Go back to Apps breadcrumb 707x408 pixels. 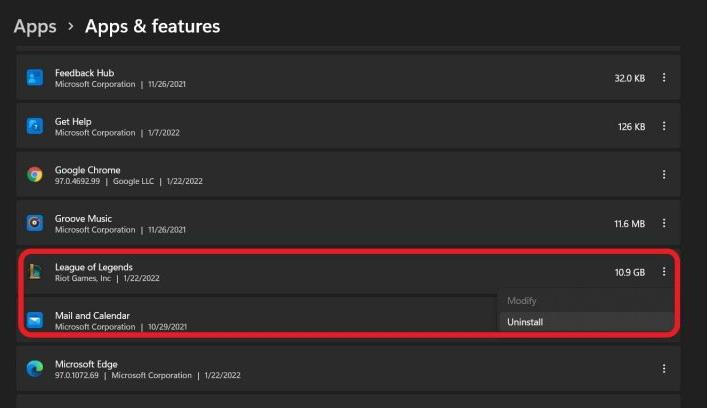[x=35, y=27]
